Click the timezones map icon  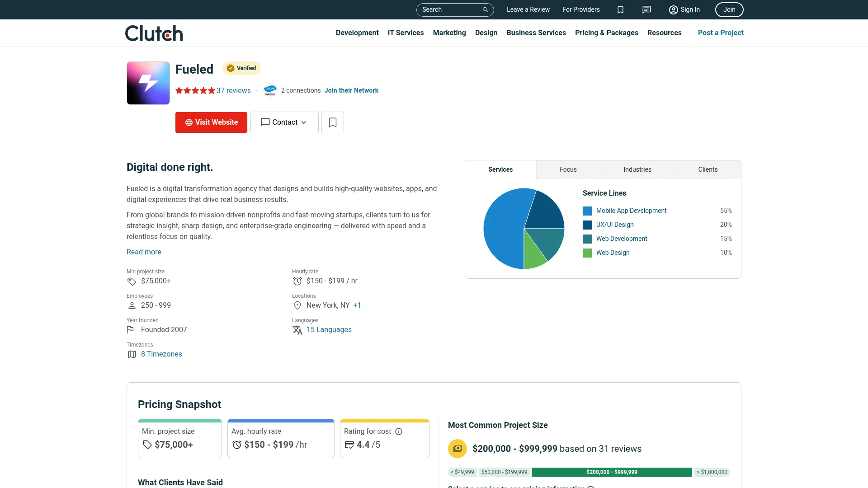pyautogui.click(x=132, y=354)
